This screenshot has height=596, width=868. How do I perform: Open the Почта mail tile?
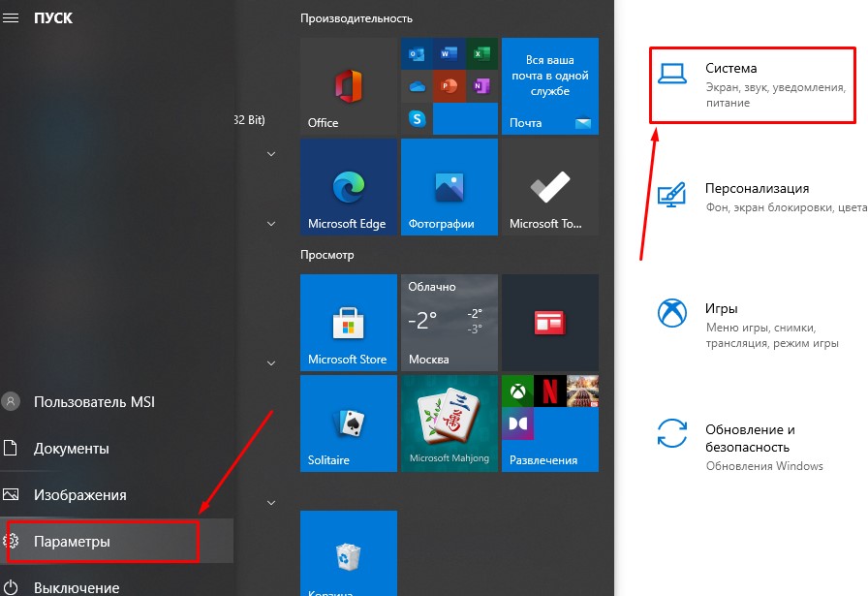pos(549,85)
